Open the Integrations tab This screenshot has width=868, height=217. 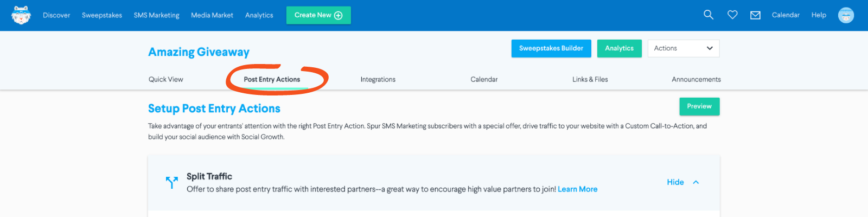(x=378, y=79)
